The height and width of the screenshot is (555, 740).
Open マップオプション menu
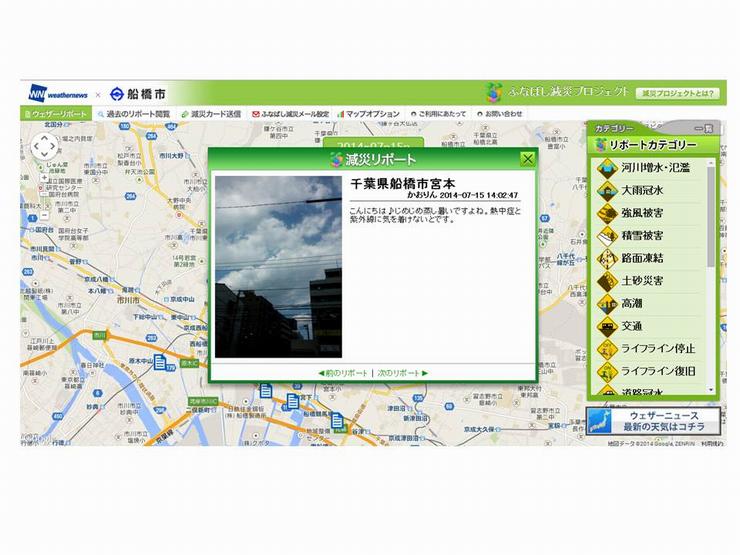(368, 114)
